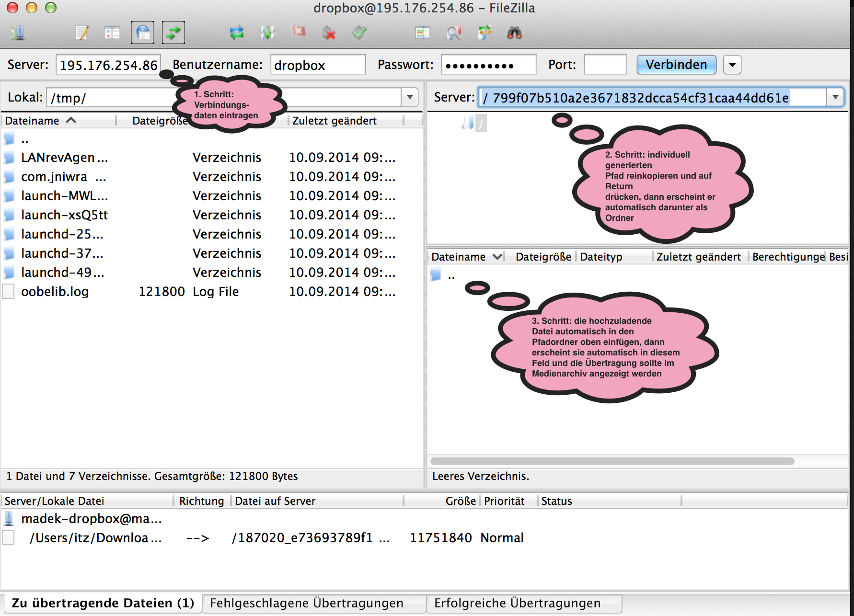This screenshot has height=616, width=854.
Task: Toggle the remote directory tree view
Action: pos(143,33)
